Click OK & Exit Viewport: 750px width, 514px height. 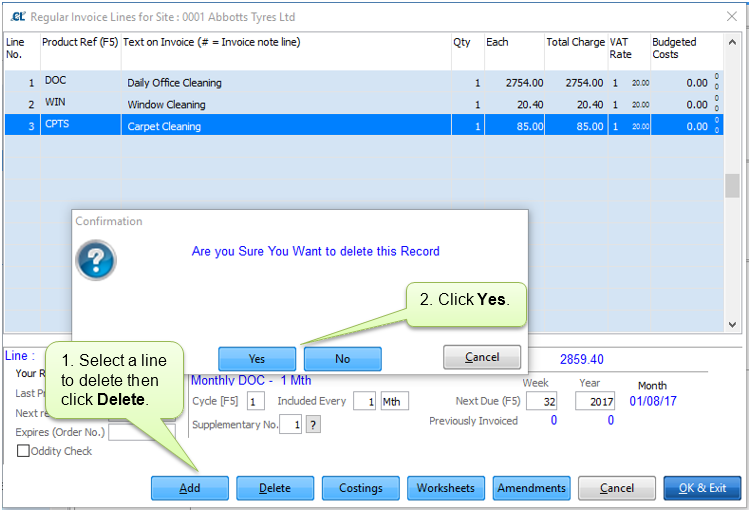tap(702, 488)
